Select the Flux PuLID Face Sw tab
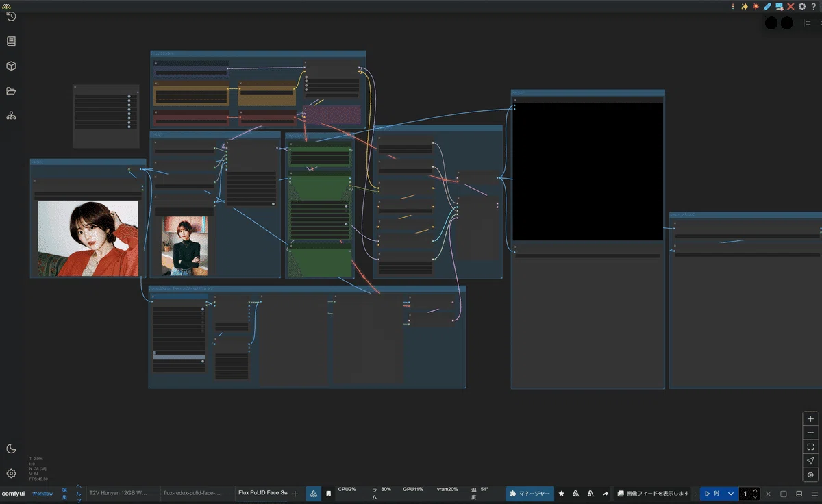This screenshot has width=822, height=504. 262,493
